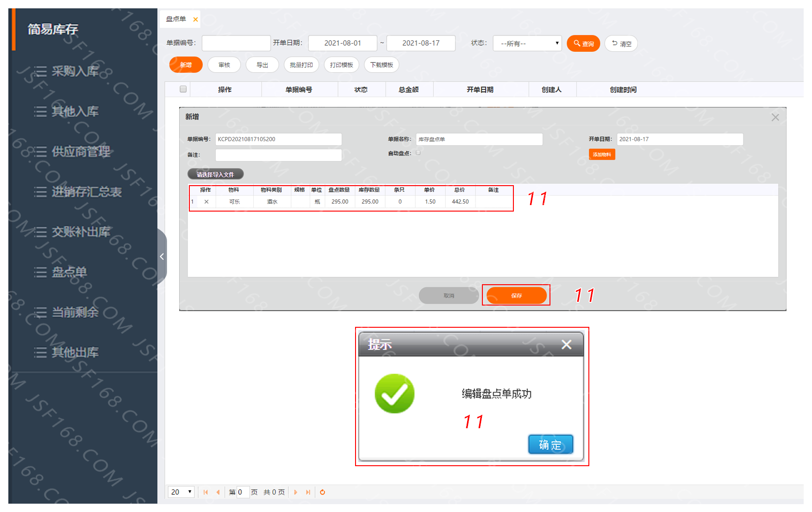The height and width of the screenshot is (512, 812).
Task: Open page size dropdown showing 20
Action: point(181,492)
